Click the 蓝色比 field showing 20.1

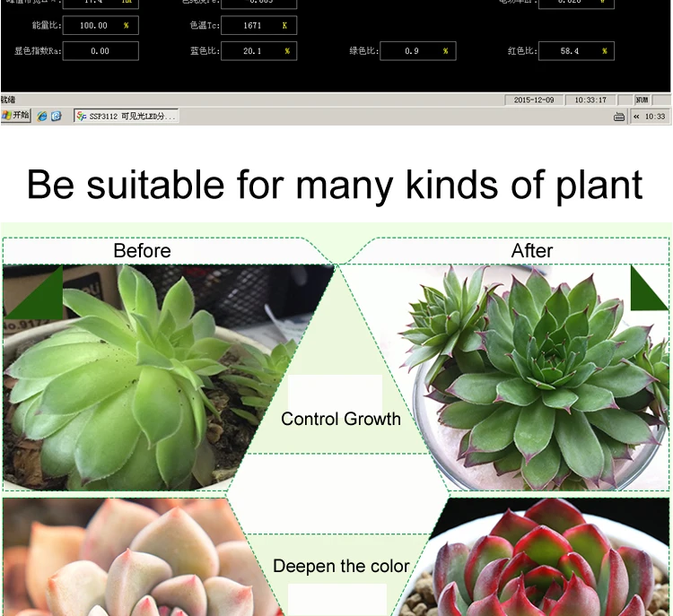[x=258, y=50]
